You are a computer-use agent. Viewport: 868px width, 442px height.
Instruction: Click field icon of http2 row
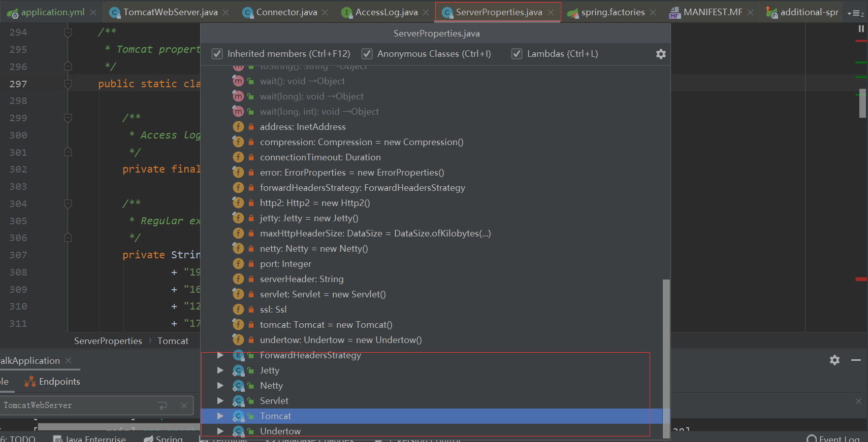[238, 203]
